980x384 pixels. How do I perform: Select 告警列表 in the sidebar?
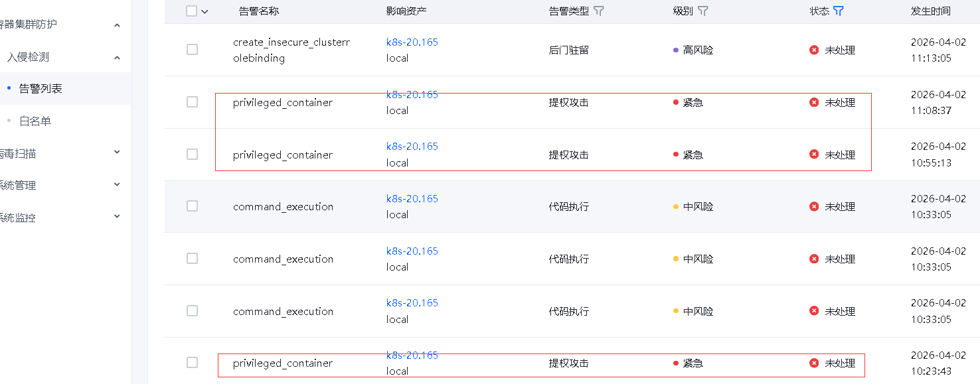coord(41,88)
